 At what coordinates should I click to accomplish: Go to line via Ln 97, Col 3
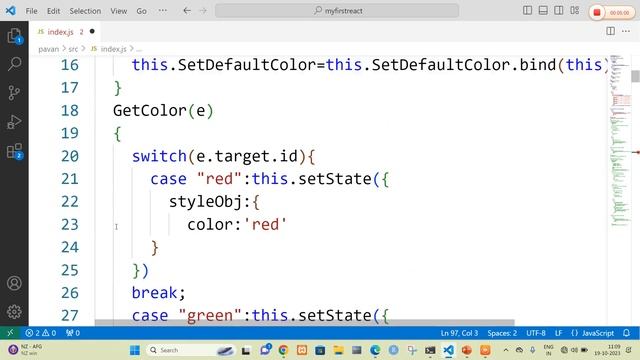coord(459,333)
